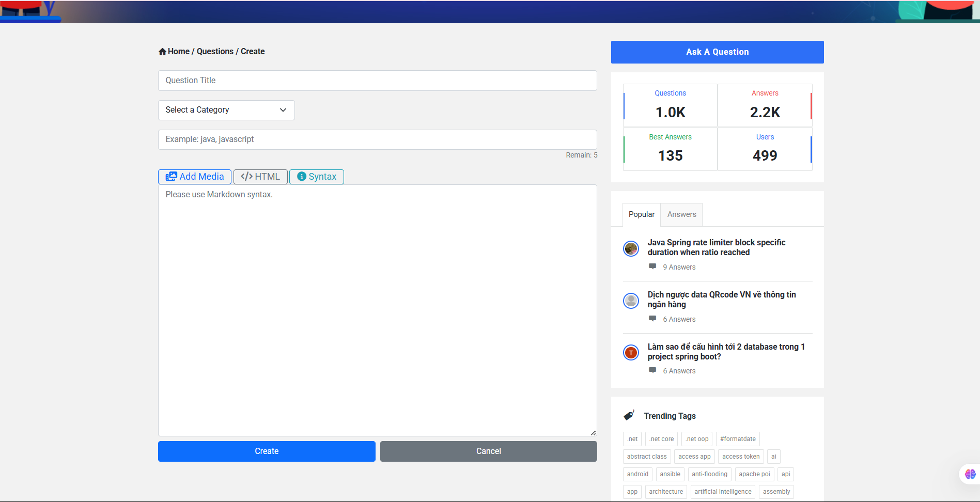The height and width of the screenshot is (502, 980).
Task: Open the brain assistant floating icon
Action: 970,474
